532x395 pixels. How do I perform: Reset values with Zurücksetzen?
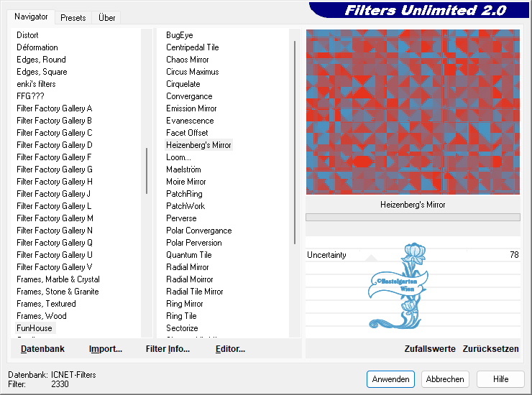point(490,349)
